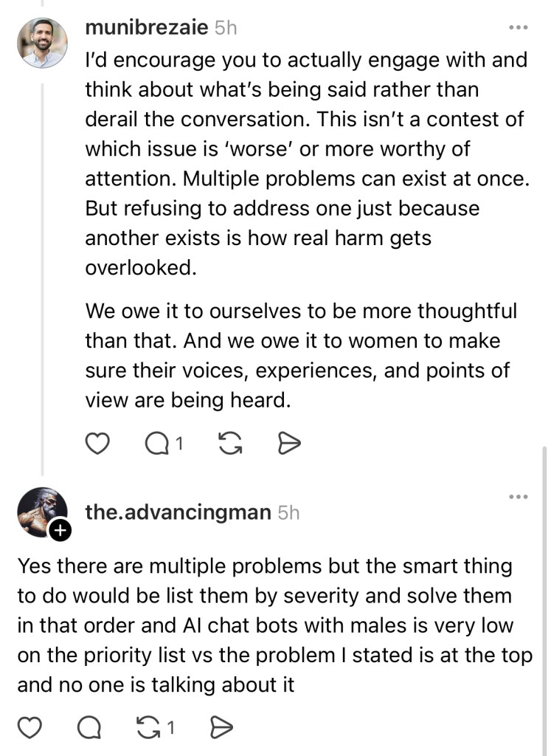This screenshot has width=551, height=756.
Task: Repost munibrezaie's post
Action: point(231,443)
